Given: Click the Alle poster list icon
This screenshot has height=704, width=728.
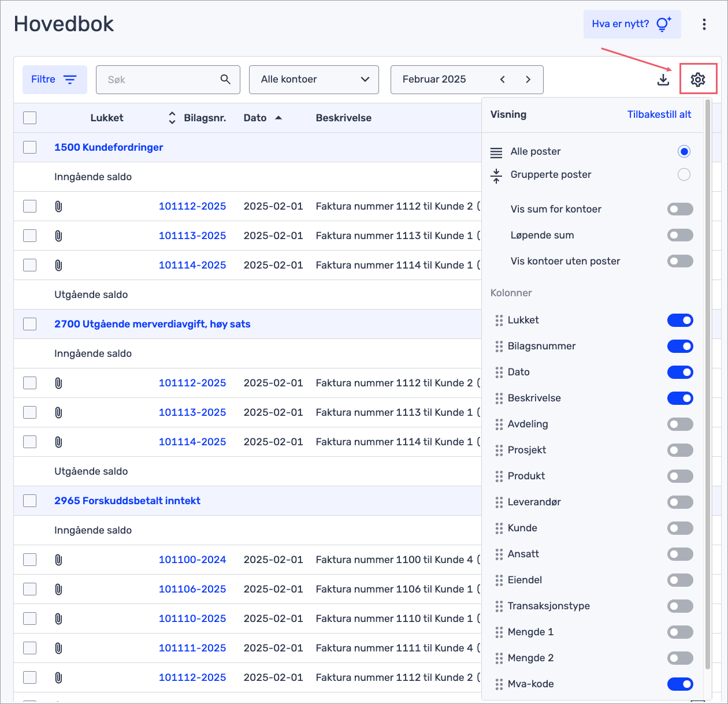Looking at the screenshot, I should coord(496,152).
